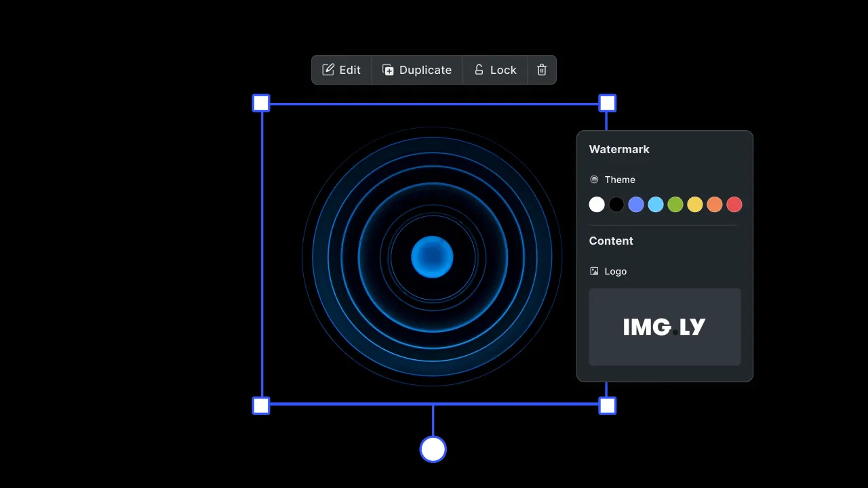Click the Theme label text

click(x=620, y=180)
